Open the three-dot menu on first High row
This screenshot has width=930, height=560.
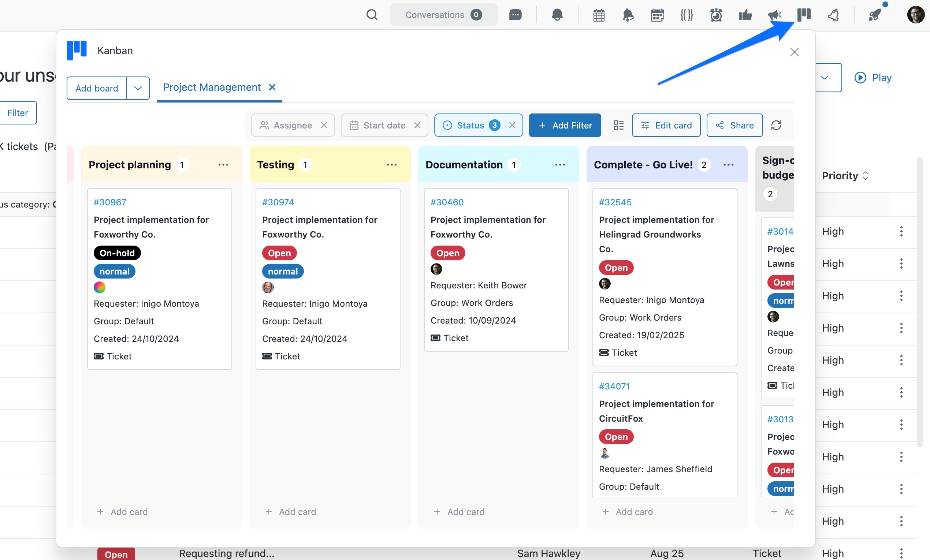click(x=901, y=231)
